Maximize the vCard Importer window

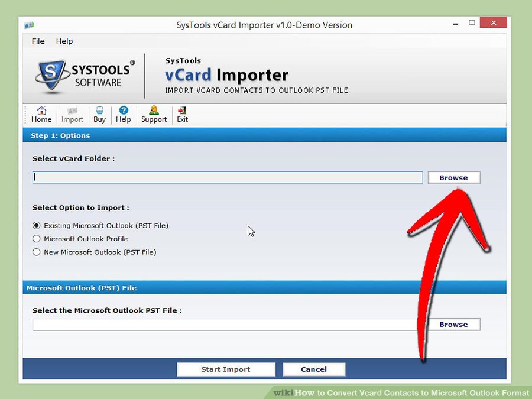click(472, 24)
